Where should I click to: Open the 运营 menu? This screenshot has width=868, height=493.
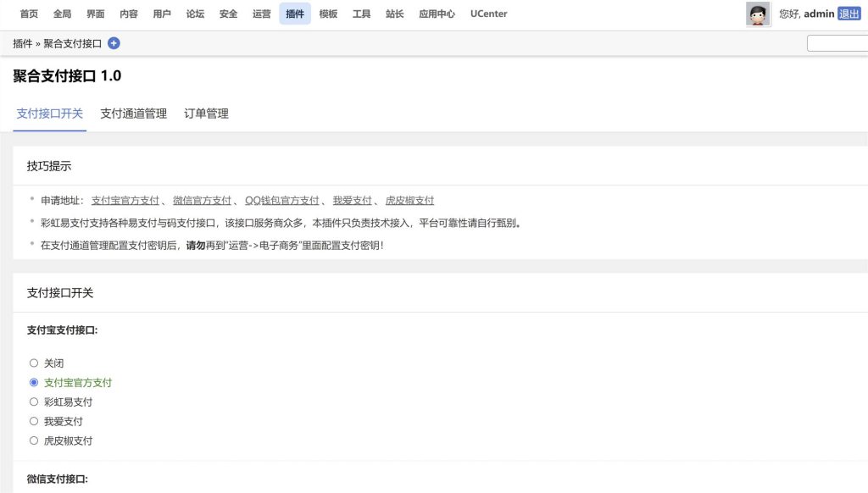point(261,14)
